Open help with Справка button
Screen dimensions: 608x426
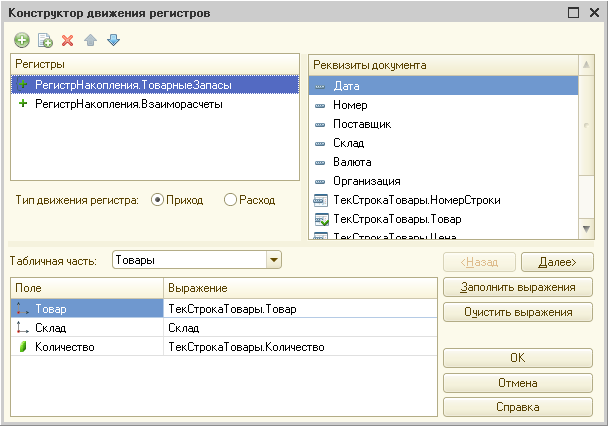[x=518, y=407]
